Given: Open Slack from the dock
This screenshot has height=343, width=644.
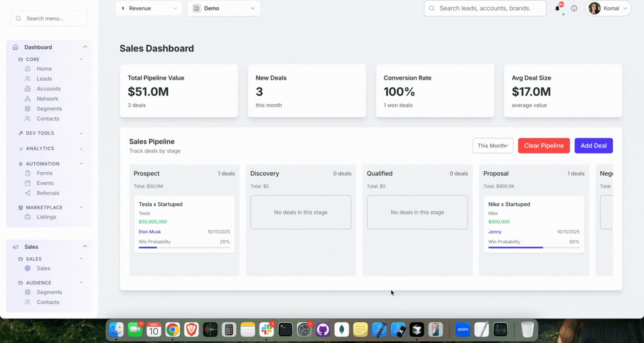Looking at the screenshot, I should [x=266, y=330].
